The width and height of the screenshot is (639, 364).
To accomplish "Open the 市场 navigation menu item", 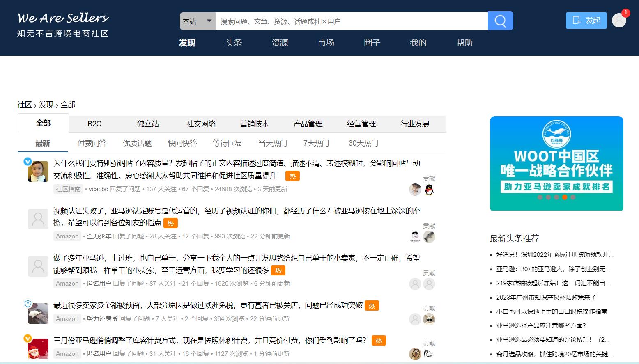I will pyautogui.click(x=326, y=42).
